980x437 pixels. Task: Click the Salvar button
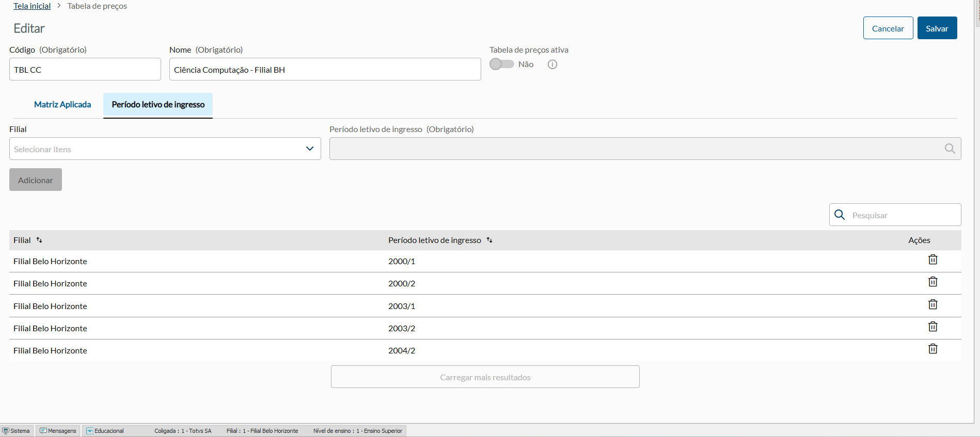pos(937,28)
